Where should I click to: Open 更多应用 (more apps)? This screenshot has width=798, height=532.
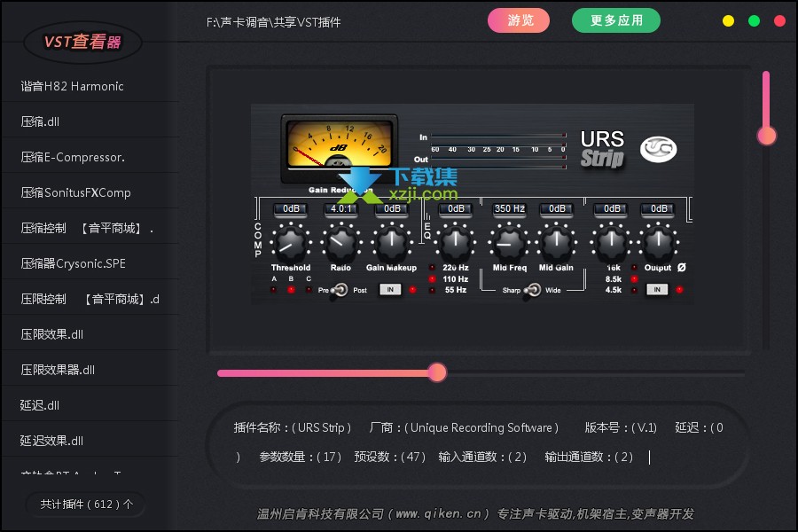(x=616, y=20)
